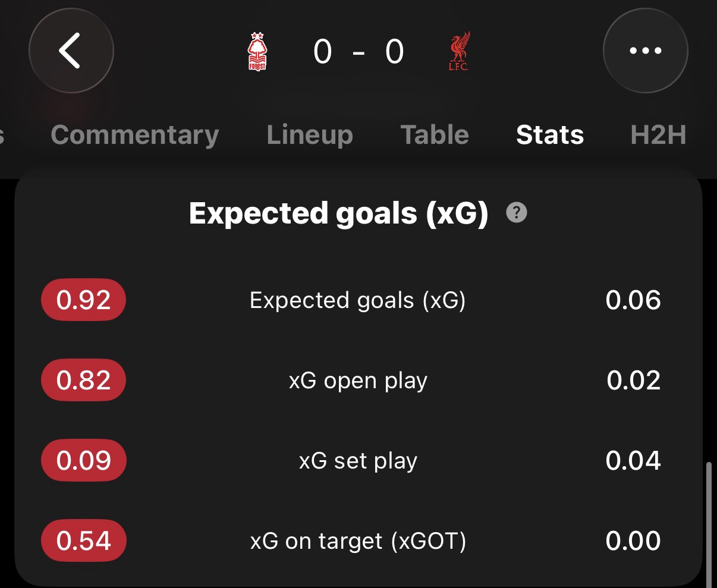Tap the Nottingham Forest club crest
This screenshot has height=588, width=717.
[x=257, y=52]
